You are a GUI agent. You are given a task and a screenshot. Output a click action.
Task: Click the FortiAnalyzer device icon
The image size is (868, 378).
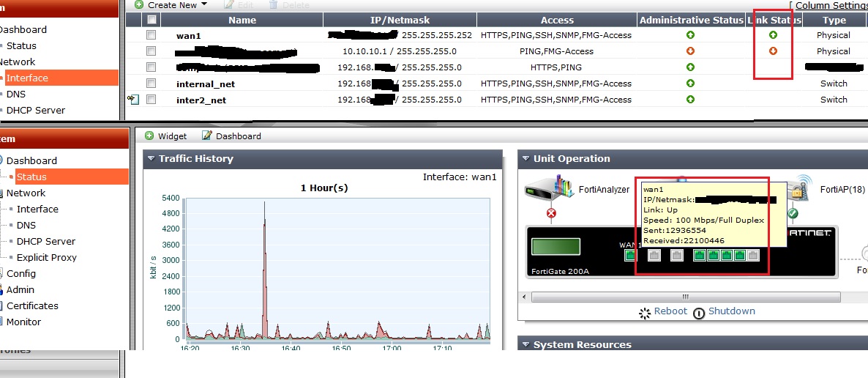(x=549, y=189)
